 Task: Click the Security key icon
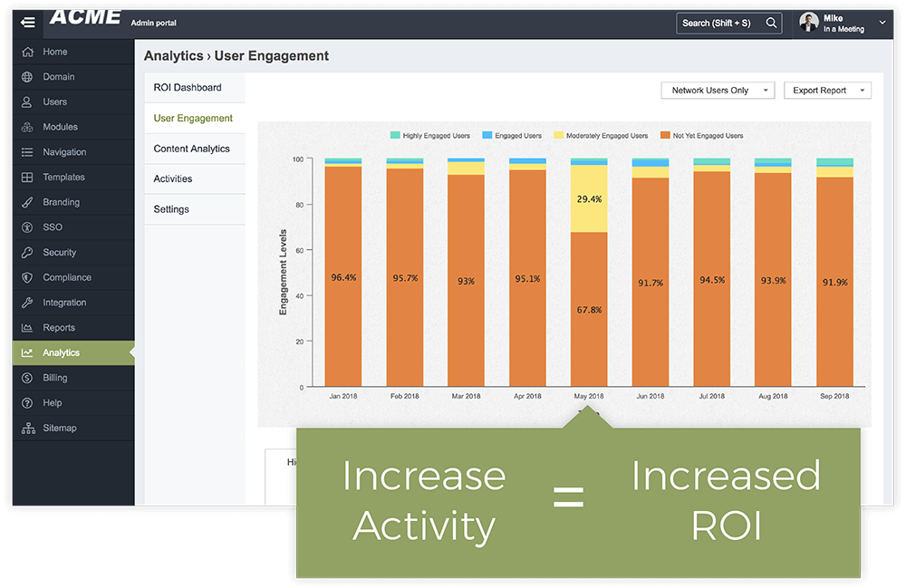(27, 253)
